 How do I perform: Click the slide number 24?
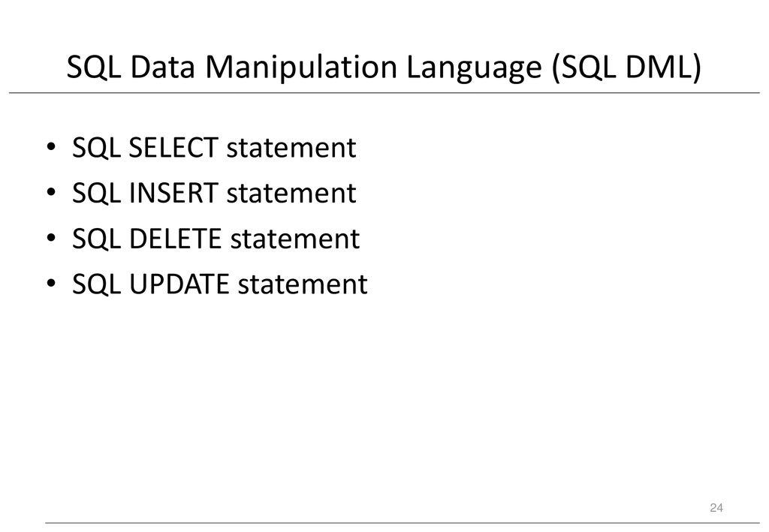pos(716,508)
